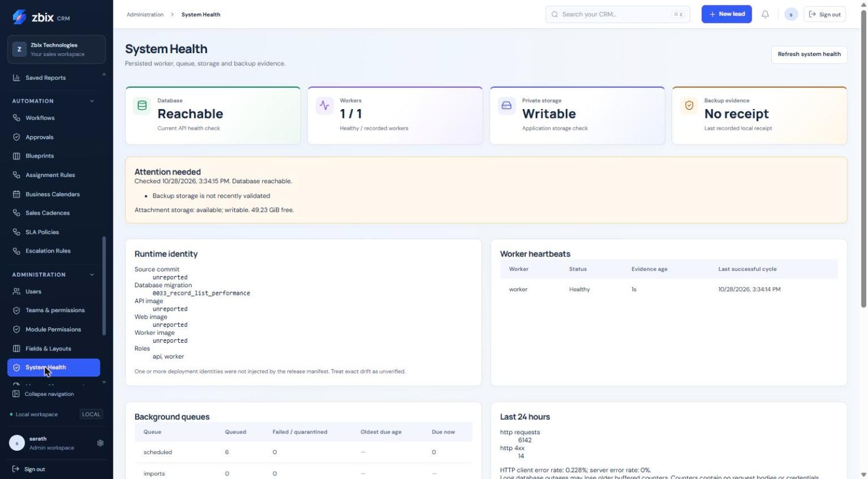Sign out from the top bar
The width and height of the screenshot is (868, 479).
click(x=824, y=14)
